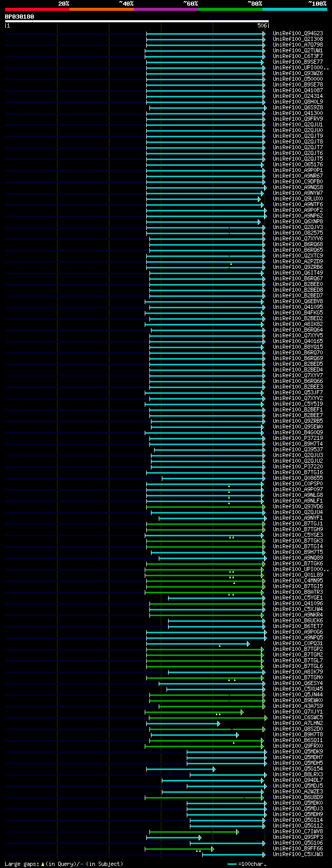Screen dimensions: 332x868
Task: Select subject label UniRef100_B8LRX3
Action: 298,775
